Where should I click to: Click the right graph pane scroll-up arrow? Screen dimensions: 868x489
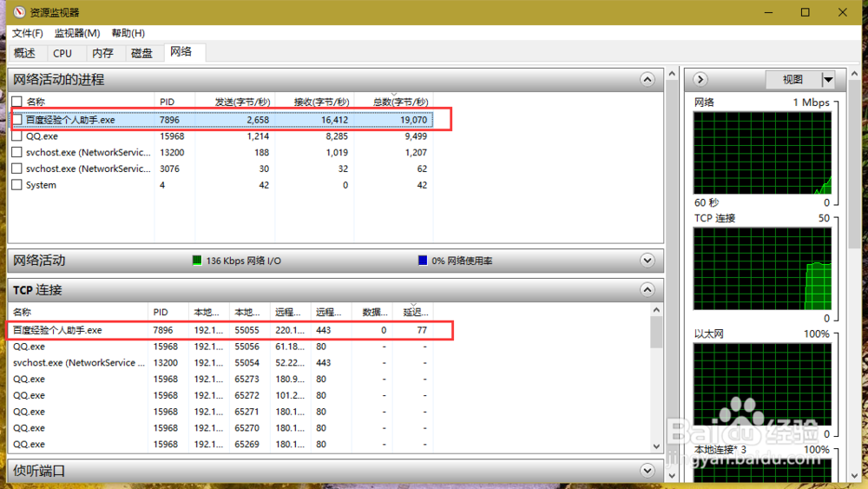point(855,74)
